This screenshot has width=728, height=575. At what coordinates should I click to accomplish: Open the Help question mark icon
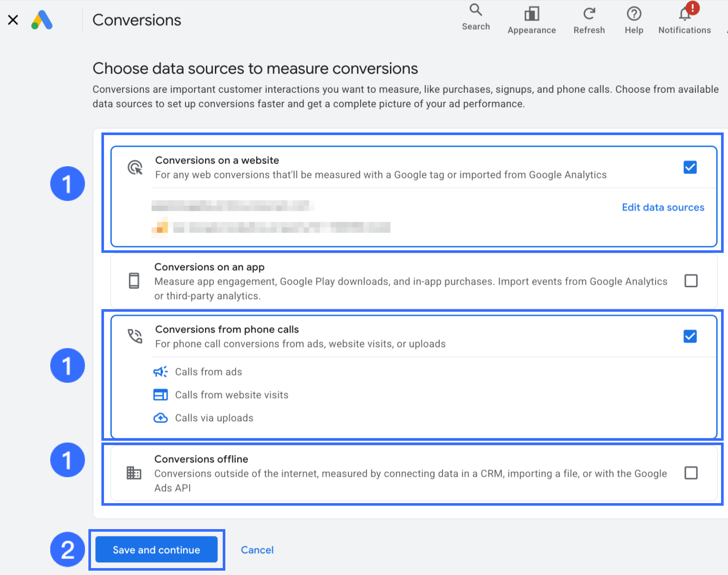pos(634,14)
